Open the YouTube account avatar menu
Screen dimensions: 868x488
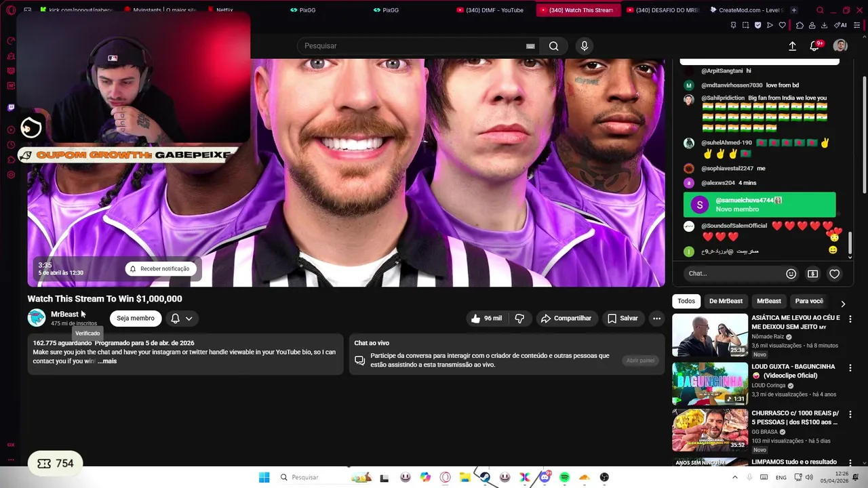tap(840, 45)
